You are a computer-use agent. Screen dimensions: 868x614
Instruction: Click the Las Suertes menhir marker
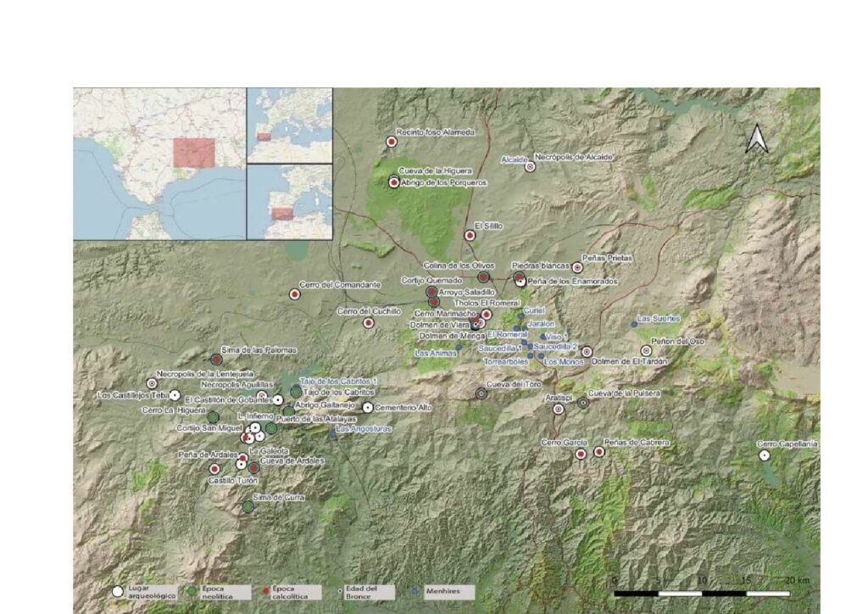coord(634,324)
